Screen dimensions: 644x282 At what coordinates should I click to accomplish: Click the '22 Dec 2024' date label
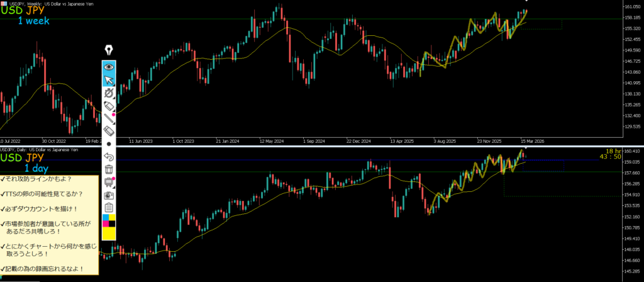pyautogui.click(x=358, y=141)
